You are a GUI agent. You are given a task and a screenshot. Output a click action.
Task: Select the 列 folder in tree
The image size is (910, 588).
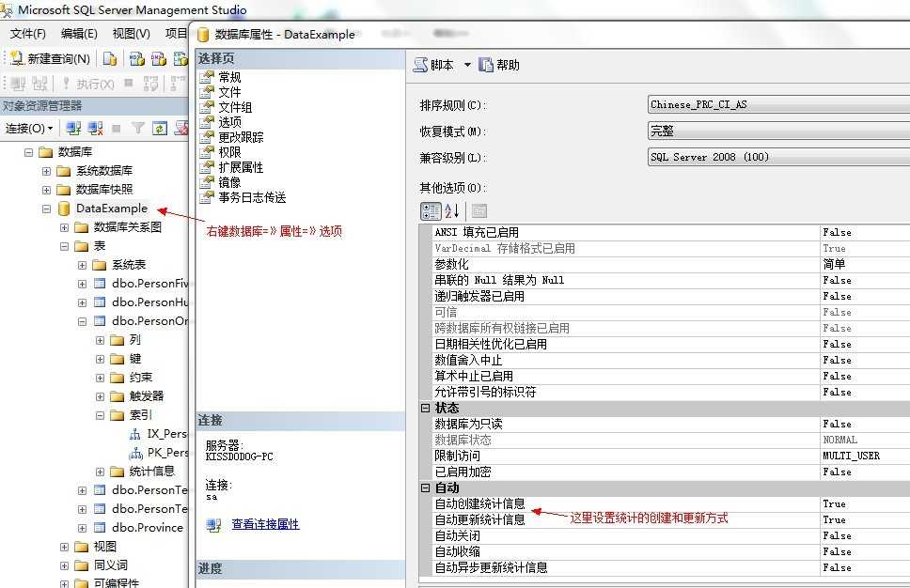[x=134, y=340]
